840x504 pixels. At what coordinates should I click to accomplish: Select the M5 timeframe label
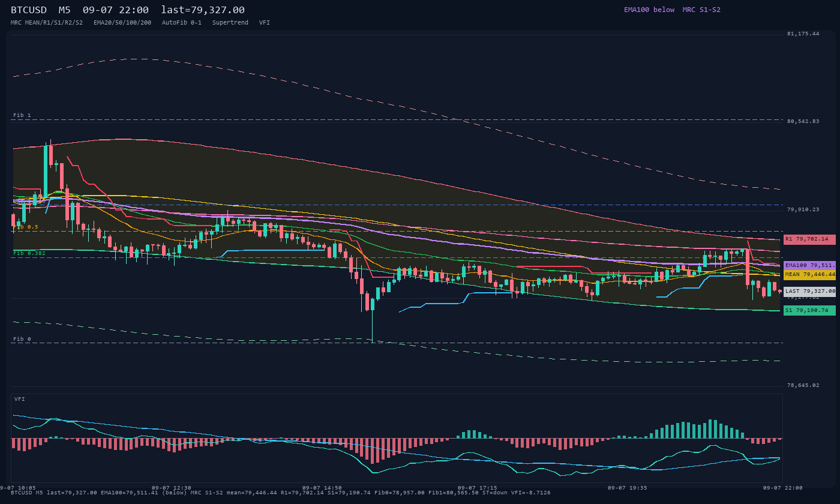pyautogui.click(x=64, y=10)
